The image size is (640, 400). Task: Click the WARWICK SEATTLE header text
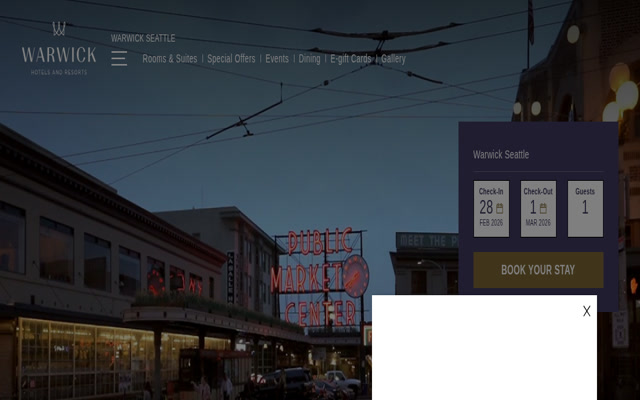tap(143, 38)
